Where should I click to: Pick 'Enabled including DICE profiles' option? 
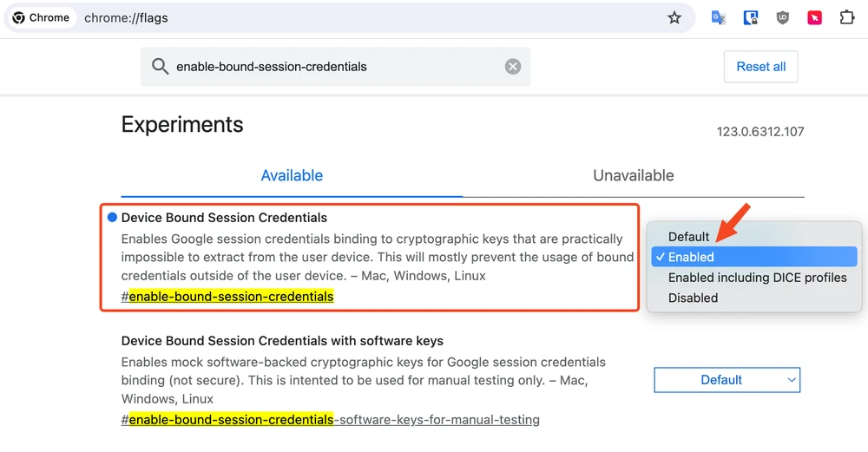click(757, 278)
